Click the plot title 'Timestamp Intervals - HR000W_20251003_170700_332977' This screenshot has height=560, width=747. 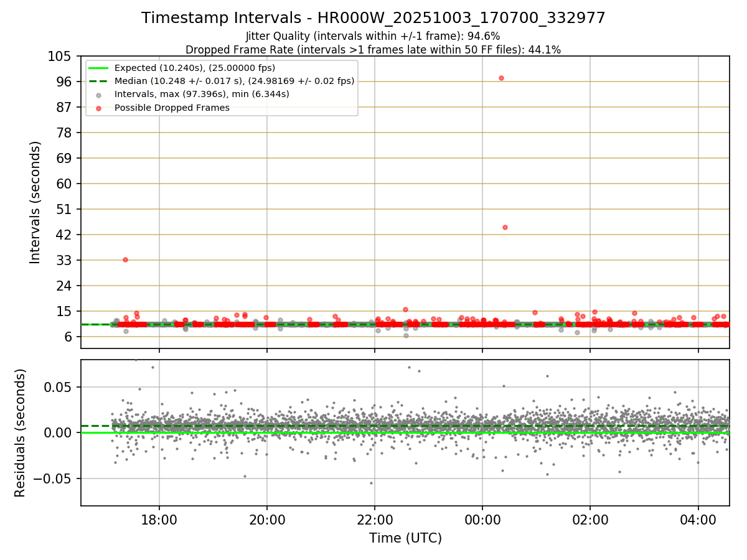pos(374,18)
